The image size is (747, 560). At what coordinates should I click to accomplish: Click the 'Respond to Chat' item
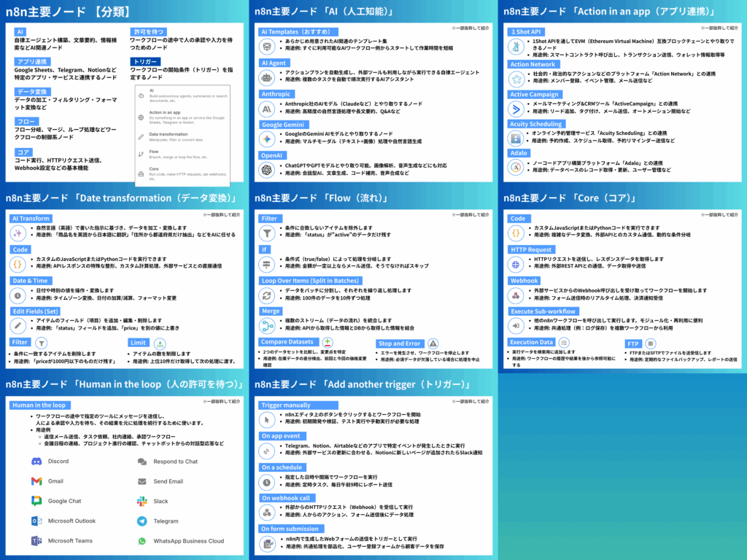[x=175, y=462]
